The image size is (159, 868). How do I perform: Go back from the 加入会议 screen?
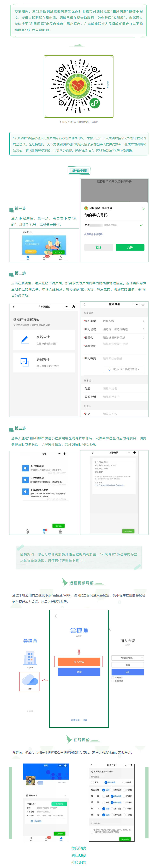[x=110, y=629]
